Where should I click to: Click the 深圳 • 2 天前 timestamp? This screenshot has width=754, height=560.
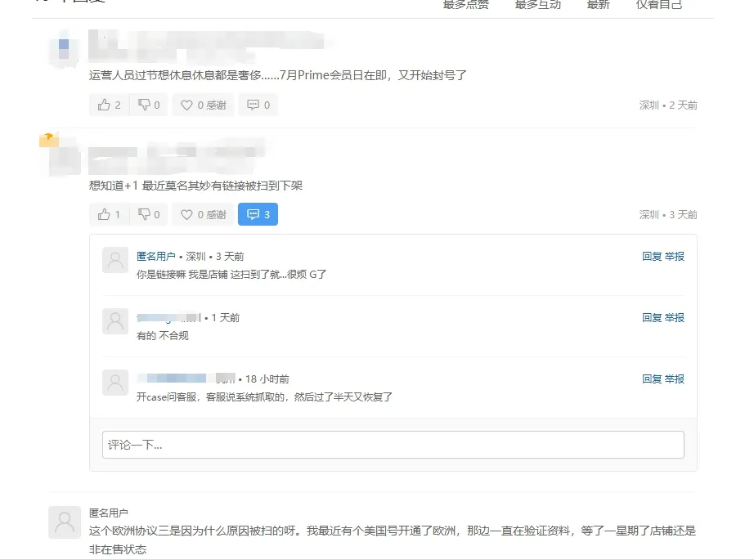coord(668,105)
